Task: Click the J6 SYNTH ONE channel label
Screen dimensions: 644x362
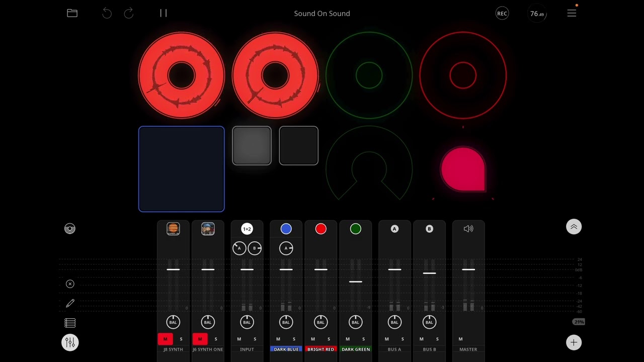Action: (208, 349)
